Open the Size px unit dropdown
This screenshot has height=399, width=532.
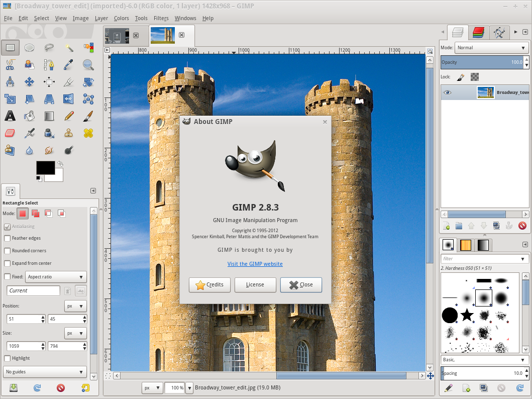75,333
